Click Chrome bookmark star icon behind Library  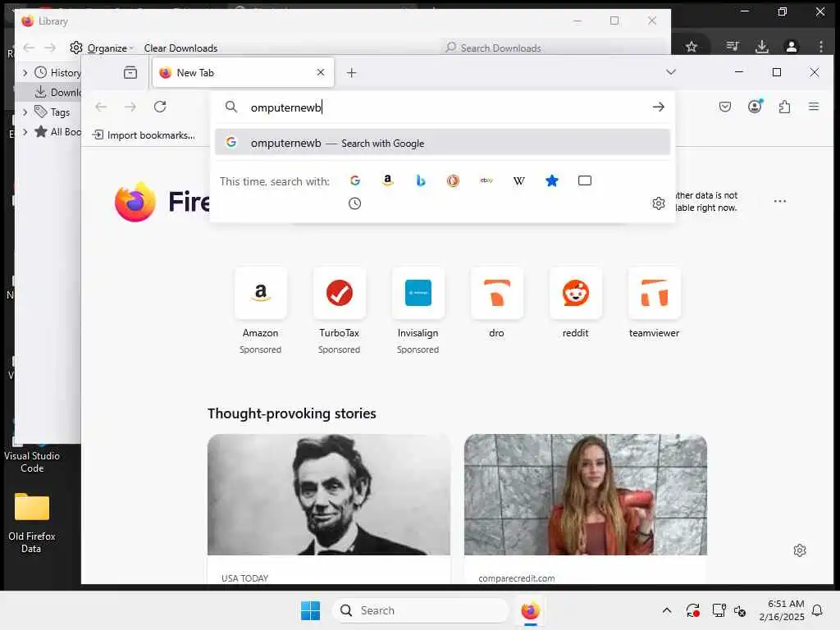click(692, 47)
